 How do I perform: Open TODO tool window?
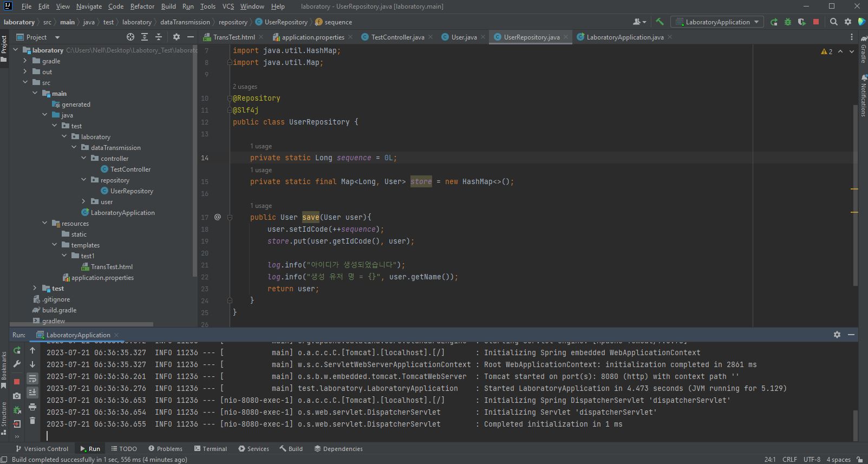coord(124,449)
